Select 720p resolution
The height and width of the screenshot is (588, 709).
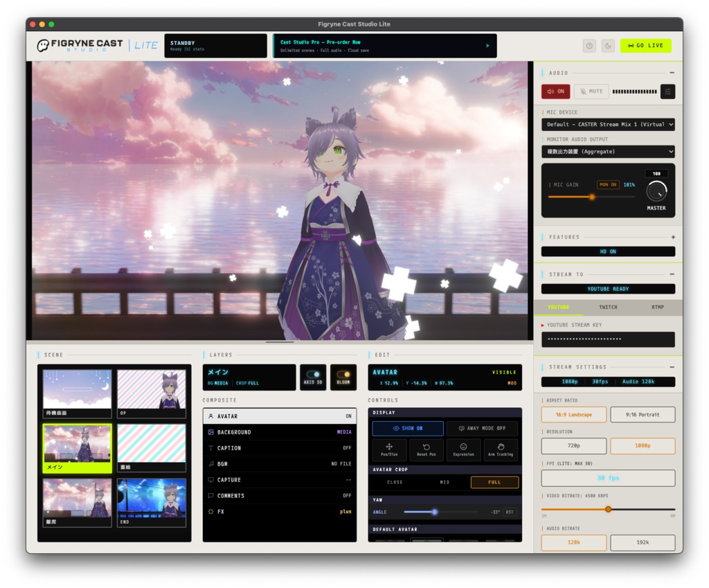[574, 446]
